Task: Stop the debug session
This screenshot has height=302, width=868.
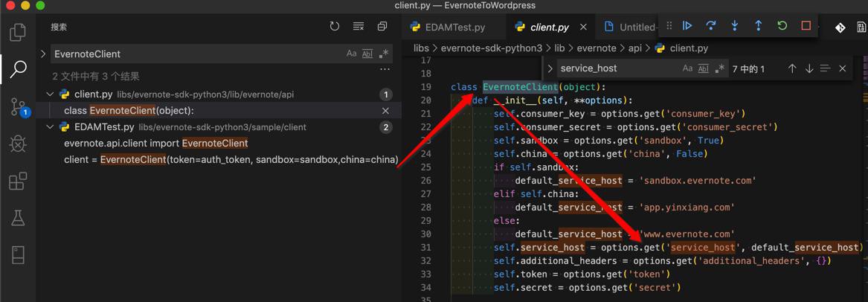Action: click(806, 25)
